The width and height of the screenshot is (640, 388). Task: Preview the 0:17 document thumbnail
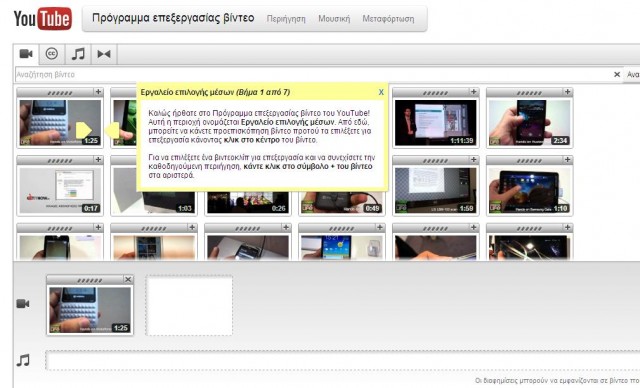coord(60,190)
